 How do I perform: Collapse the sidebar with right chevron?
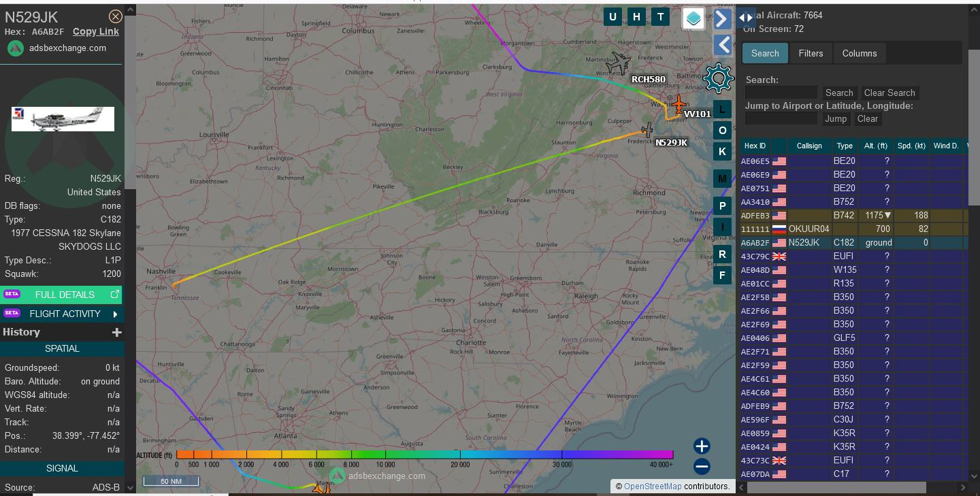pyautogui.click(x=722, y=18)
